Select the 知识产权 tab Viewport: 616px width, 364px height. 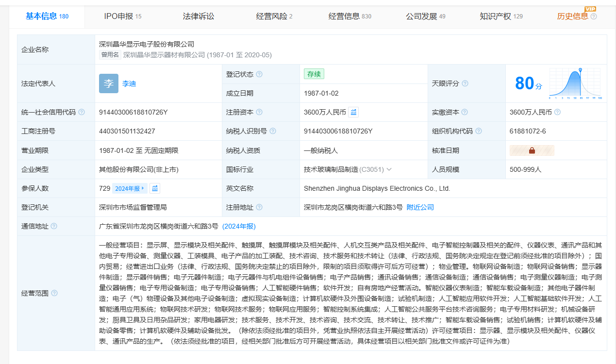pyautogui.click(x=501, y=17)
